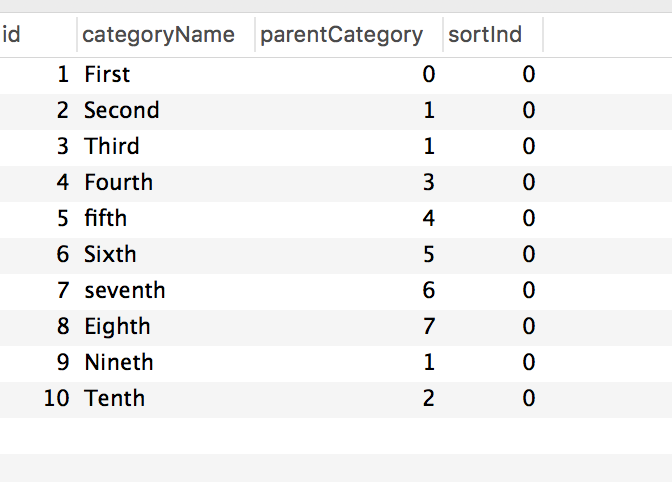Sort by parentCategory column header

tap(349, 35)
